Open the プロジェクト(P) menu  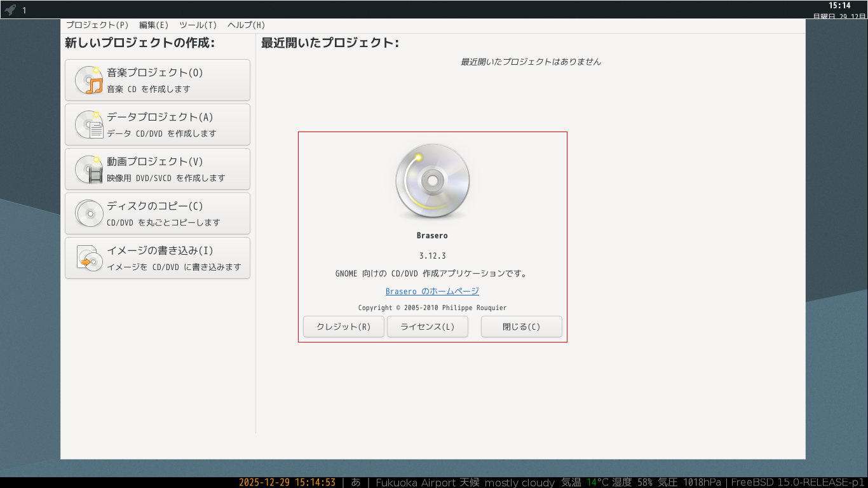(97, 25)
